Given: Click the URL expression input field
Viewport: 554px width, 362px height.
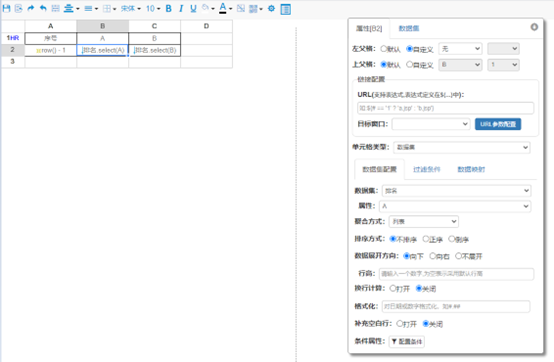Looking at the screenshot, I should [x=446, y=108].
